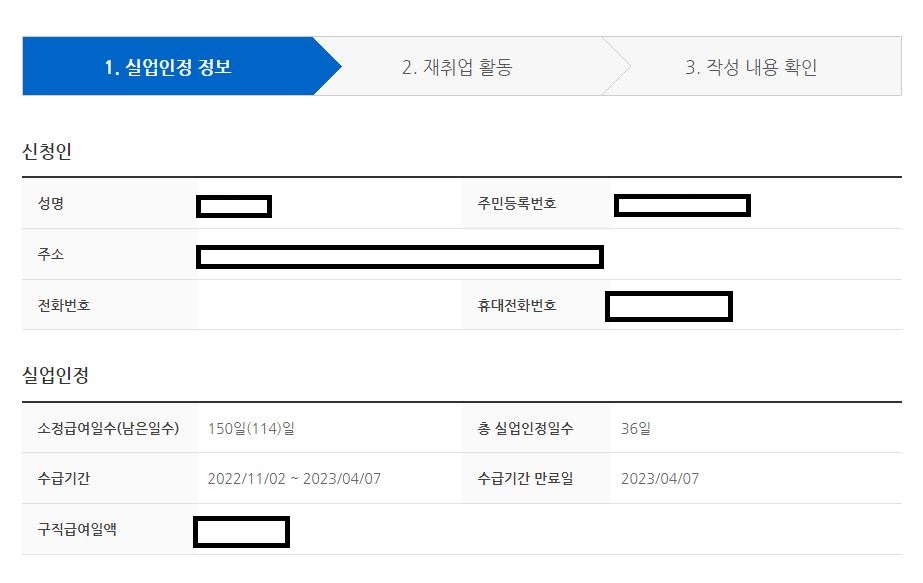The height and width of the screenshot is (583, 923).
Task: Click the 총 실업인정일수 label cell
Action: point(531,427)
